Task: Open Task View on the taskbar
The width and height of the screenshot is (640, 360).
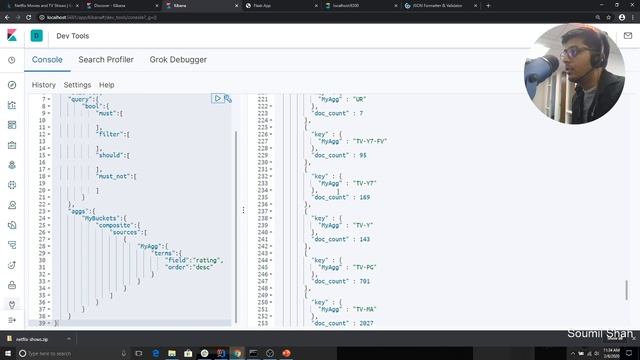Action: [139, 353]
